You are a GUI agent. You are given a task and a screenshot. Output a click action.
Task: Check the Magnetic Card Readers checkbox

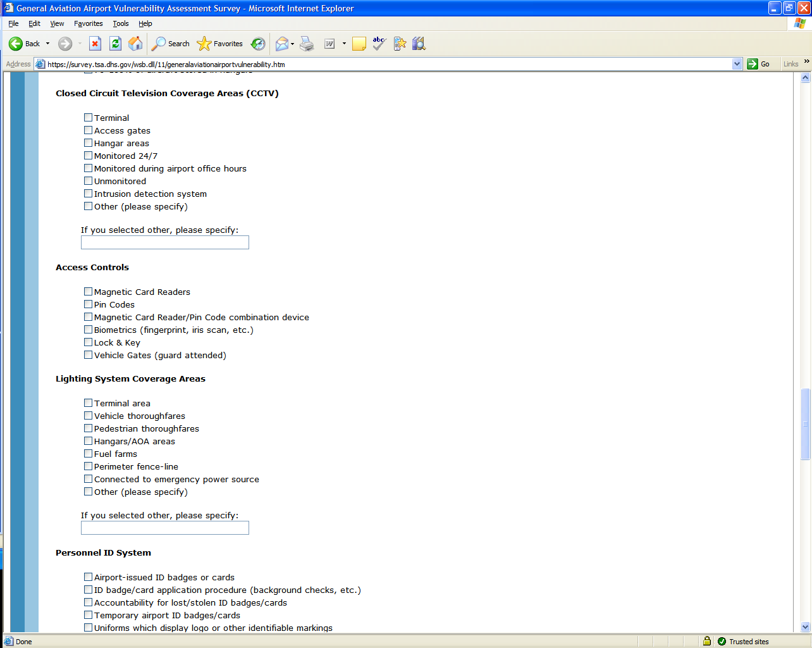89,292
